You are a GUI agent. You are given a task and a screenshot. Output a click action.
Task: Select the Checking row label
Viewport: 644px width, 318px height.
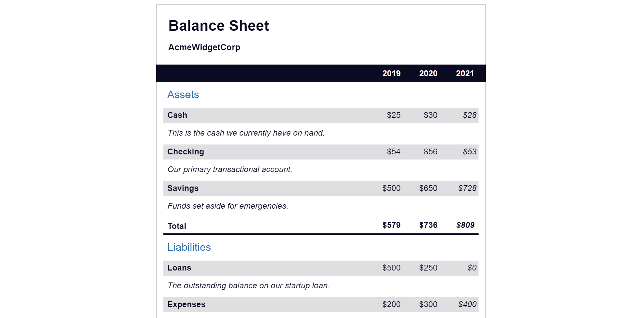186,152
